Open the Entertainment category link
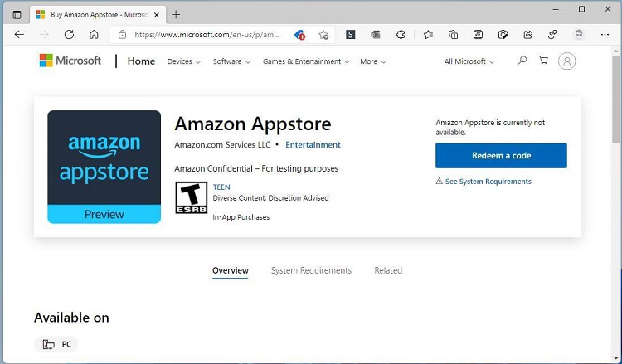 click(313, 145)
